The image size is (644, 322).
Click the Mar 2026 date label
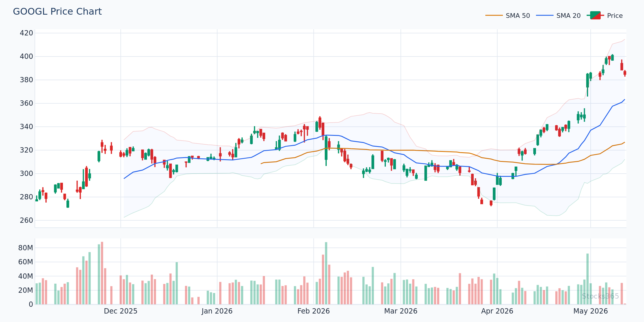coord(401,311)
